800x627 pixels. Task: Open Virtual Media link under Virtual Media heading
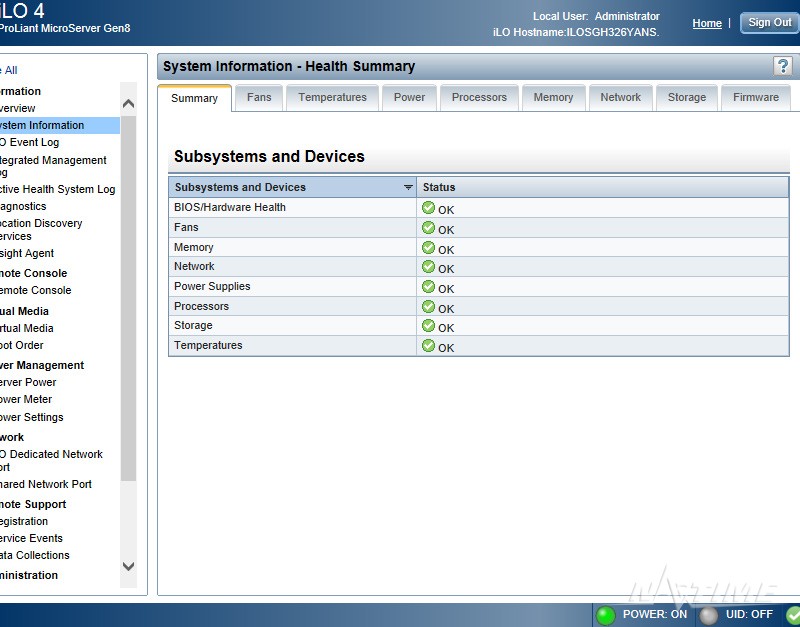click(27, 328)
